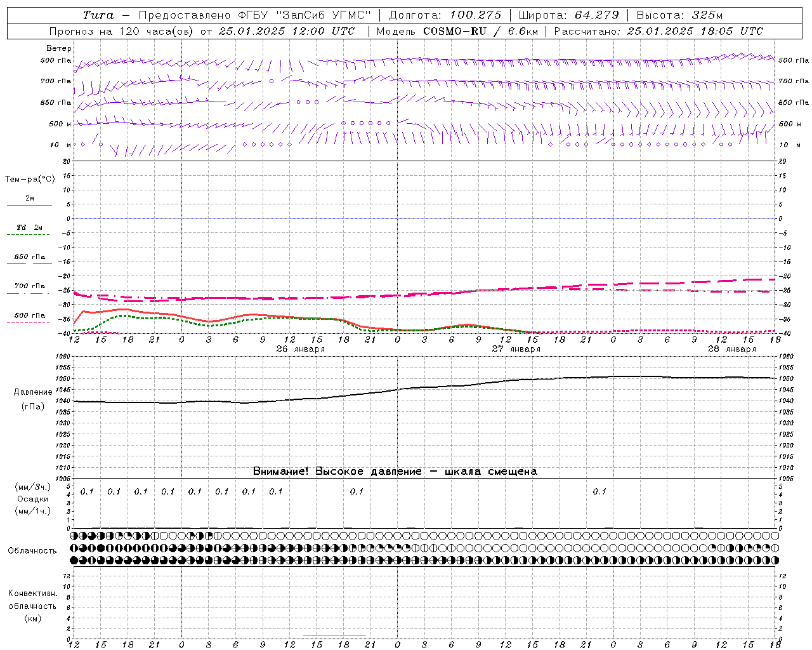Select the "Тем-ра(°C)" temperature panel label

30,180
